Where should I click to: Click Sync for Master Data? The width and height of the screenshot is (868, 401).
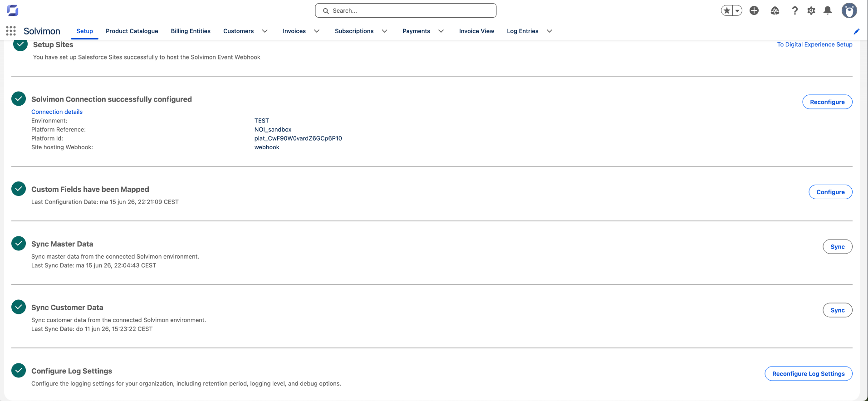pyautogui.click(x=838, y=247)
